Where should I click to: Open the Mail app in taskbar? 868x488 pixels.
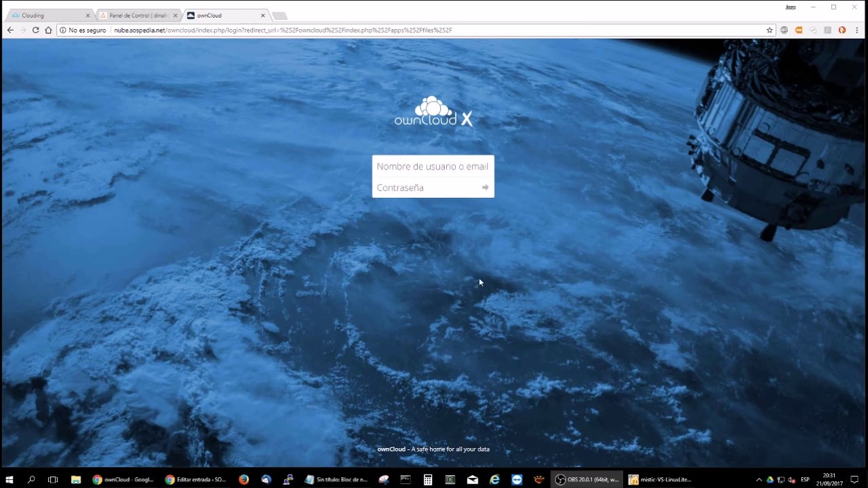(x=473, y=479)
